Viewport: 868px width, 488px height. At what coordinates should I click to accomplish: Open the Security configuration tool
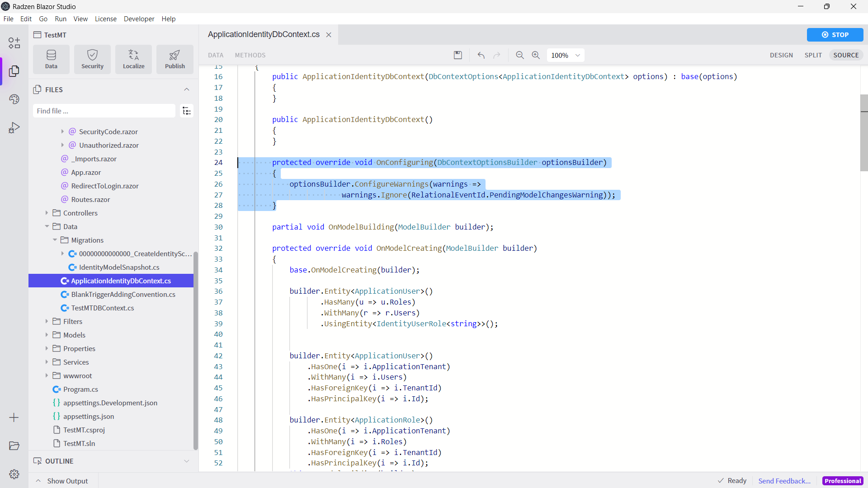(92, 59)
